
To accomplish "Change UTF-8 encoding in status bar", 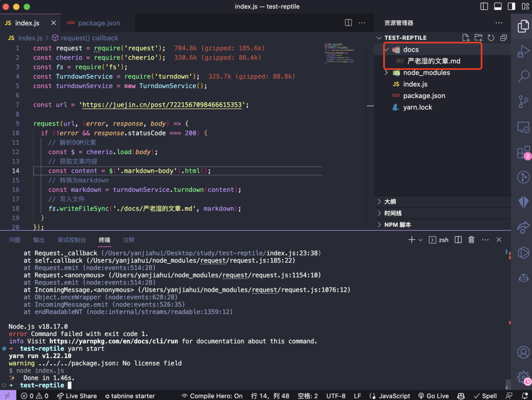I will click(x=335, y=396).
